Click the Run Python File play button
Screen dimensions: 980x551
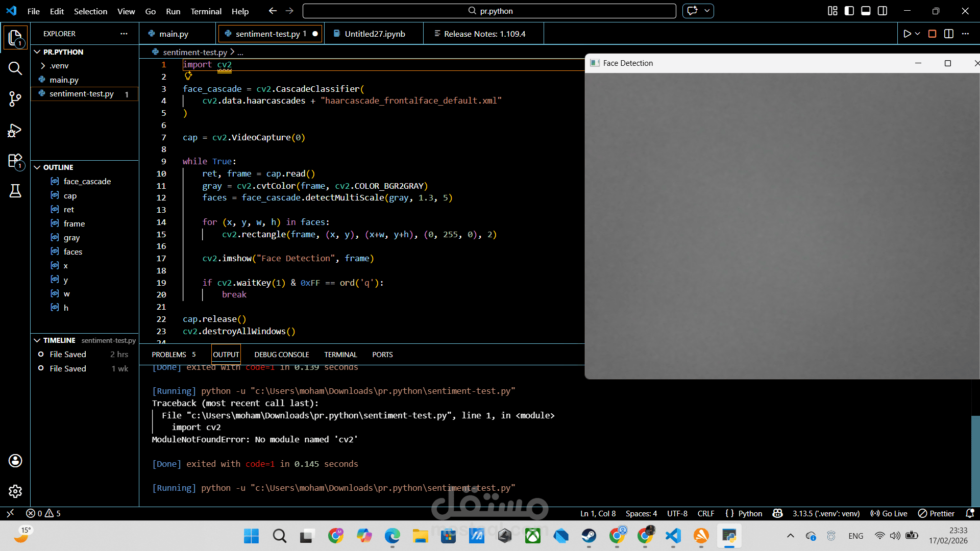coord(907,34)
